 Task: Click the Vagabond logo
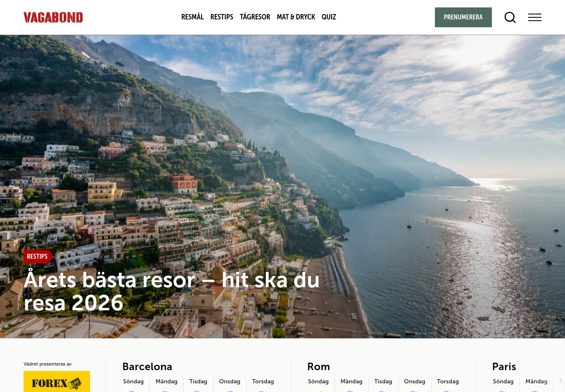53,17
